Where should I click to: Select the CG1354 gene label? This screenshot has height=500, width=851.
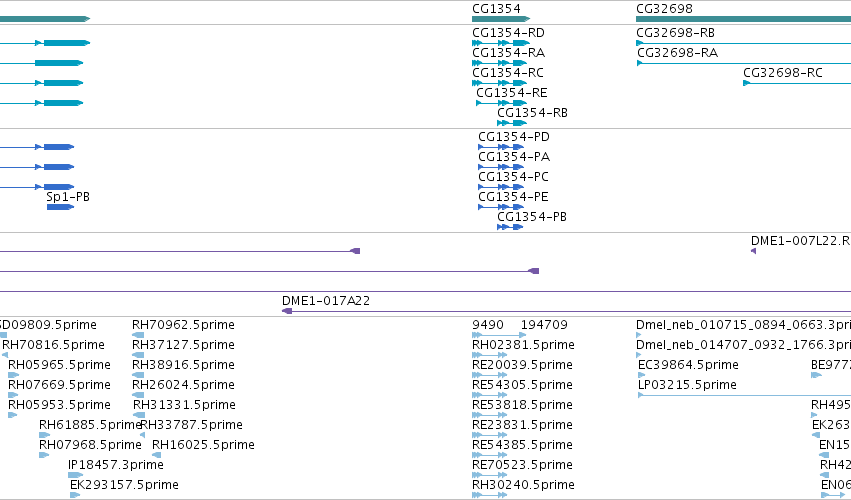(x=496, y=9)
